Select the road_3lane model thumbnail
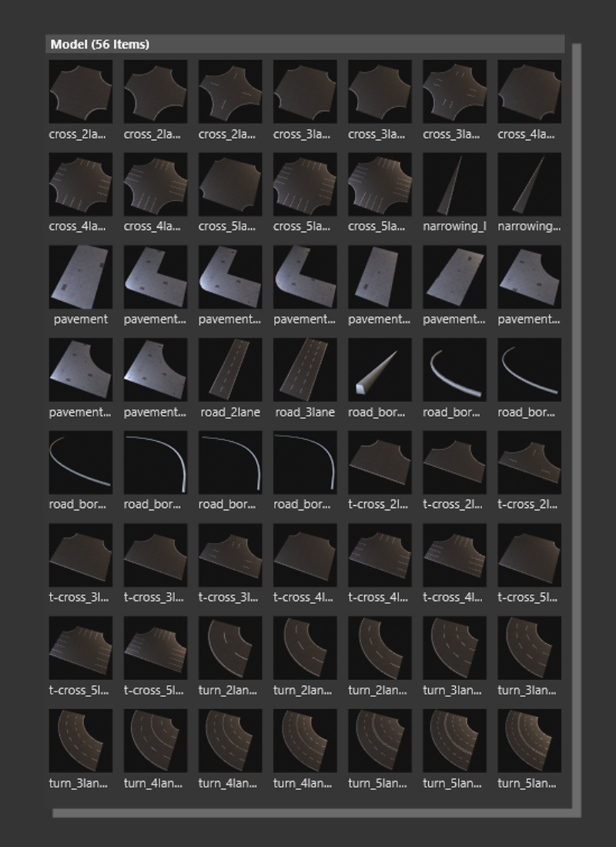 (x=305, y=370)
